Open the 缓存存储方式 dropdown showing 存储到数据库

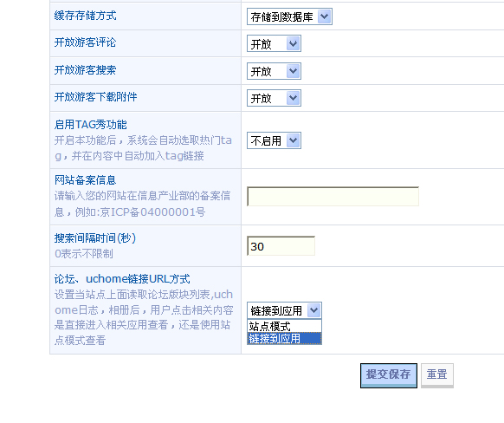pos(289,16)
